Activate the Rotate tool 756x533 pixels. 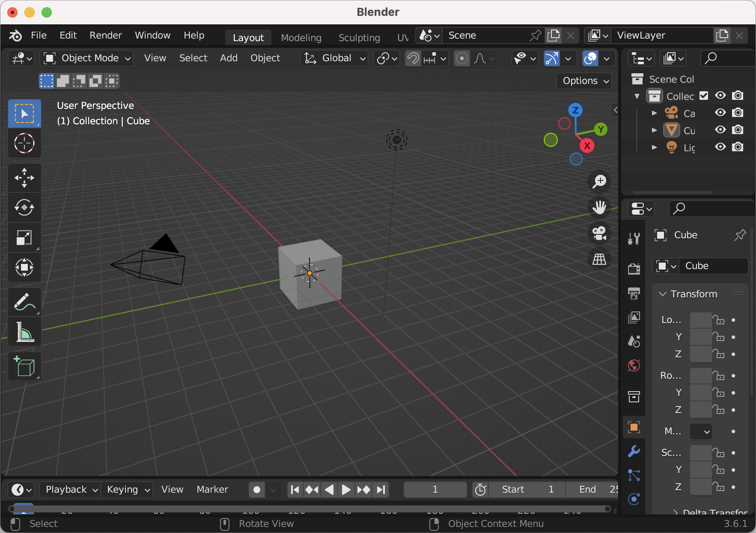pos(24,208)
